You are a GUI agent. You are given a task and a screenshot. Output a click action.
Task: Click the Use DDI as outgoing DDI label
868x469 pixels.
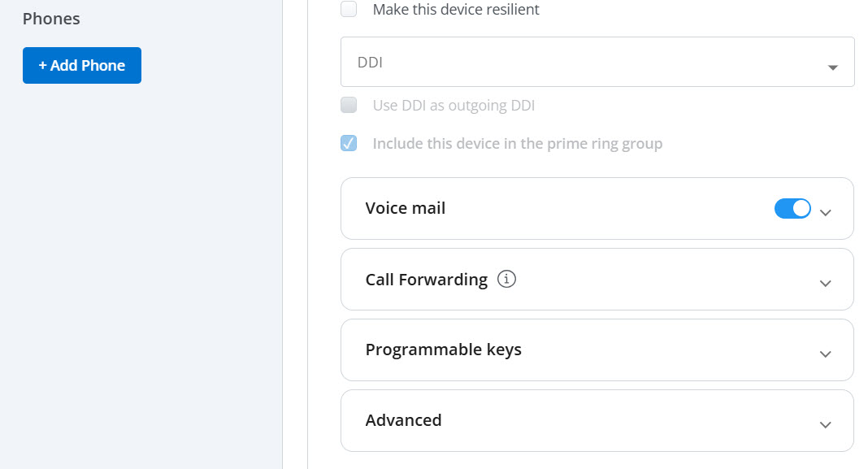point(454,105)
